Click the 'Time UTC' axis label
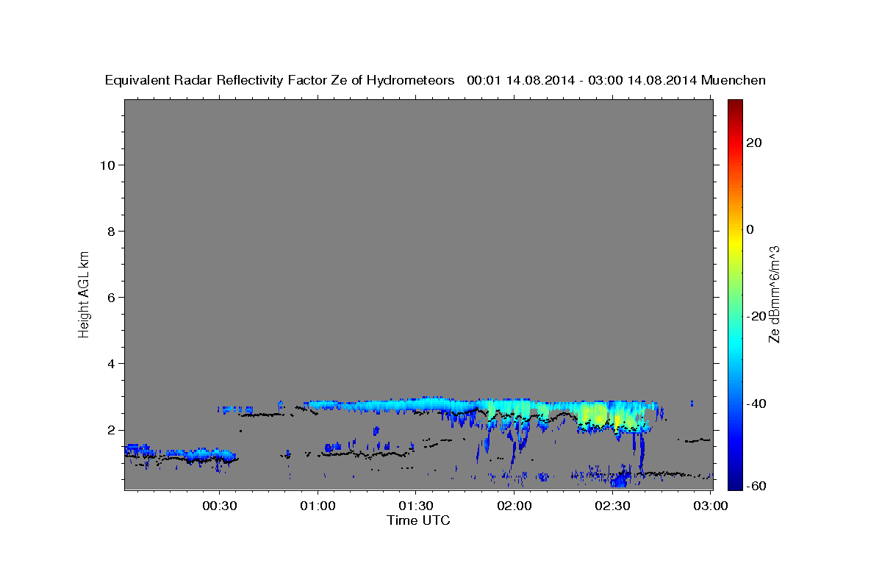Screen dimensions: 882x588 418,520
